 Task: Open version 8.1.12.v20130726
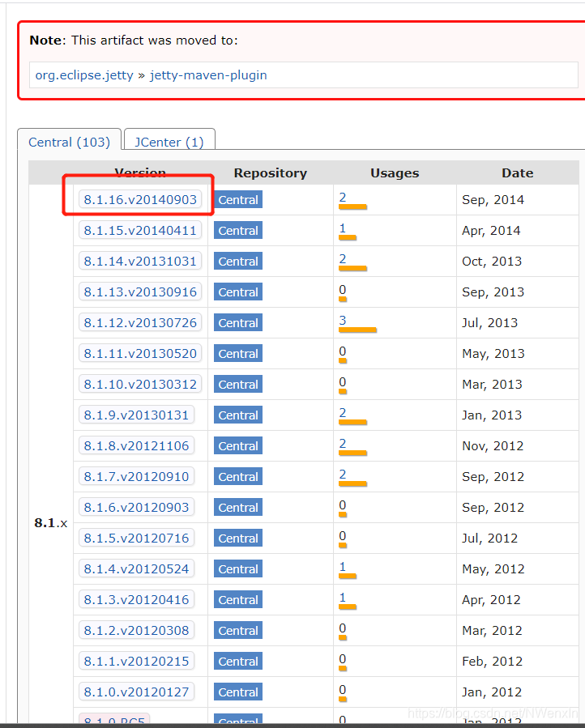(x=140, y=322)
